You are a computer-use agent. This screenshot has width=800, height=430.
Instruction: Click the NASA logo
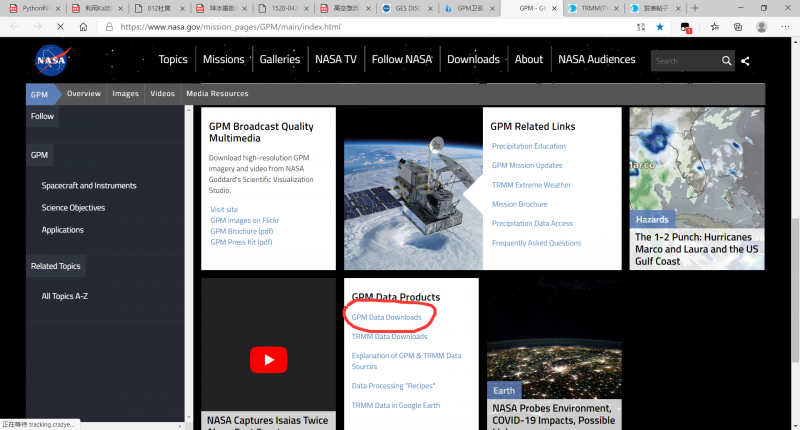tap(52, 60)
